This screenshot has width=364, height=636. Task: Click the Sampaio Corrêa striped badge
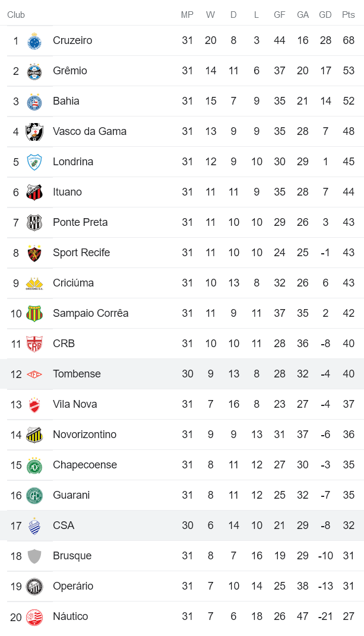point(34,314)
